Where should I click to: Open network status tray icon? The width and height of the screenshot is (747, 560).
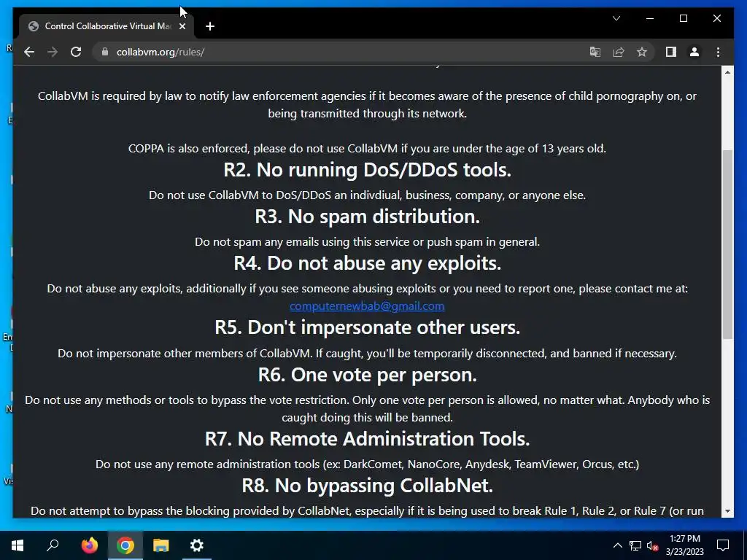635,545
